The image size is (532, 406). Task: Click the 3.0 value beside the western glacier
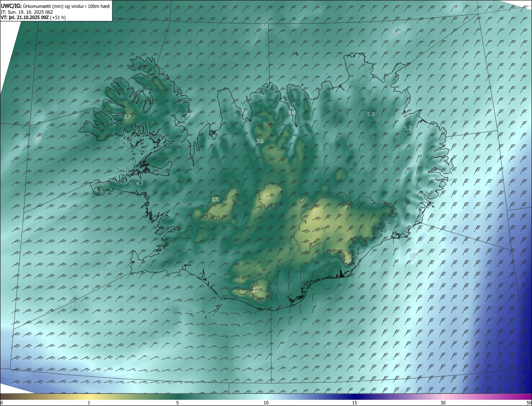coord(215,200)
